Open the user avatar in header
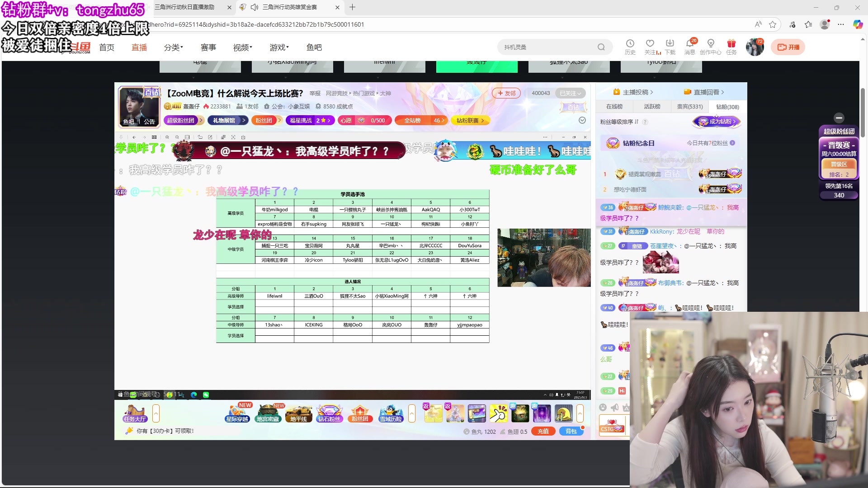 click(755, 47)
